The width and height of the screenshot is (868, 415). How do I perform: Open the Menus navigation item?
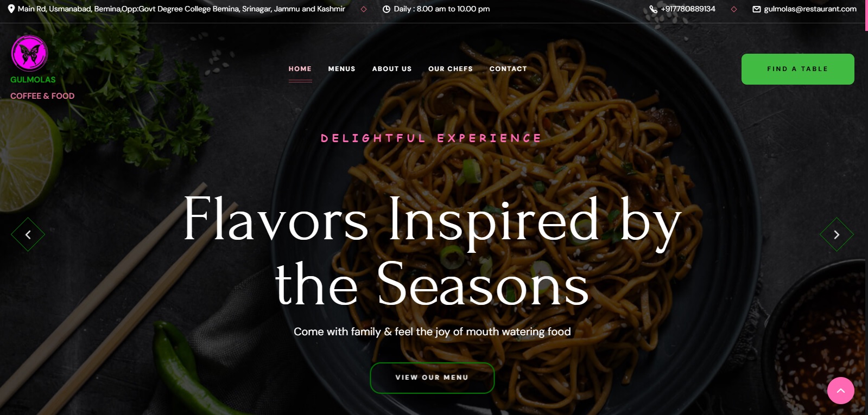click(x=342, y=69)
